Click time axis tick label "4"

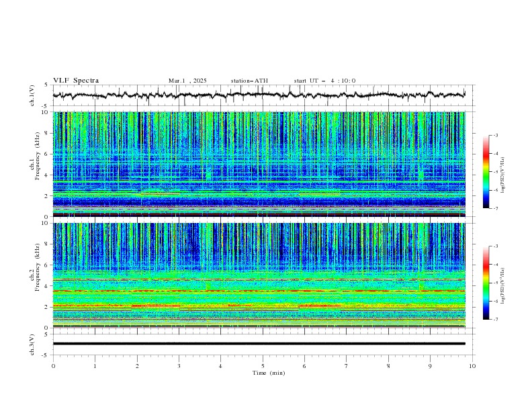(220, 366)
